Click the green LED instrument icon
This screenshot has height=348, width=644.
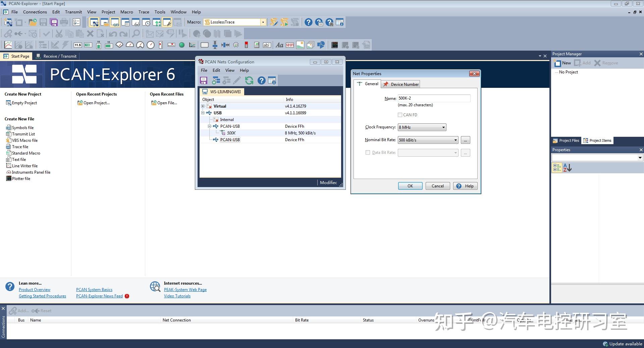[182, 45]
